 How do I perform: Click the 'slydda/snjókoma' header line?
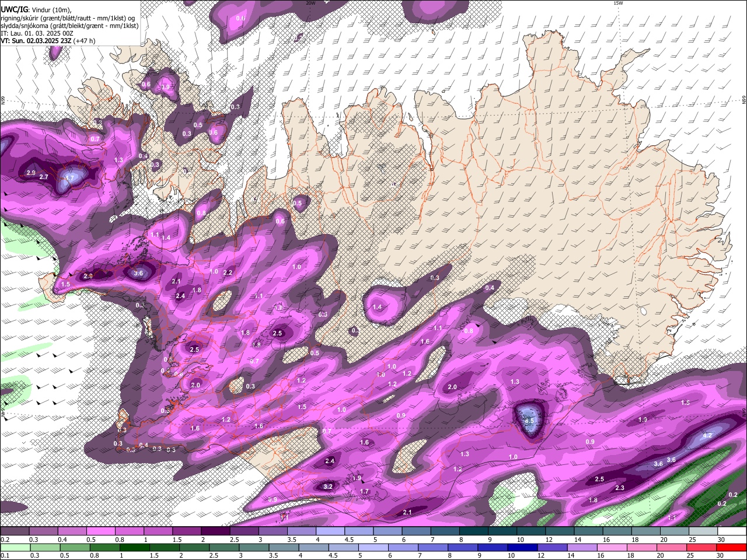[69, 26]
